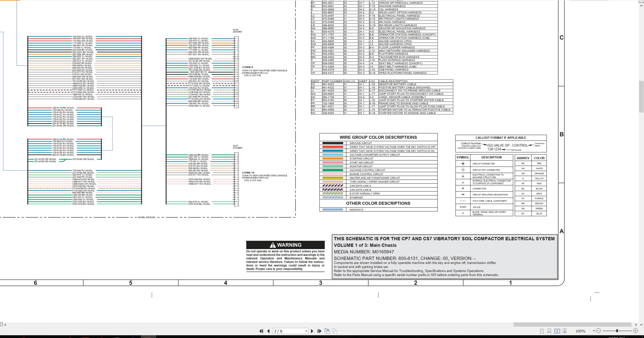The height and width of the screenshot is (338, 644).
Task: Zoom in with the plus button
Action: click(635, 331)
